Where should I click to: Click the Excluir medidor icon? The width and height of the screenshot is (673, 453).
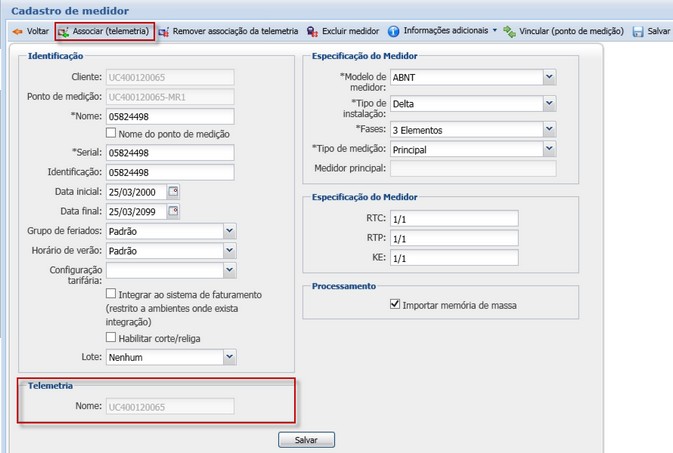pos(313,32)
